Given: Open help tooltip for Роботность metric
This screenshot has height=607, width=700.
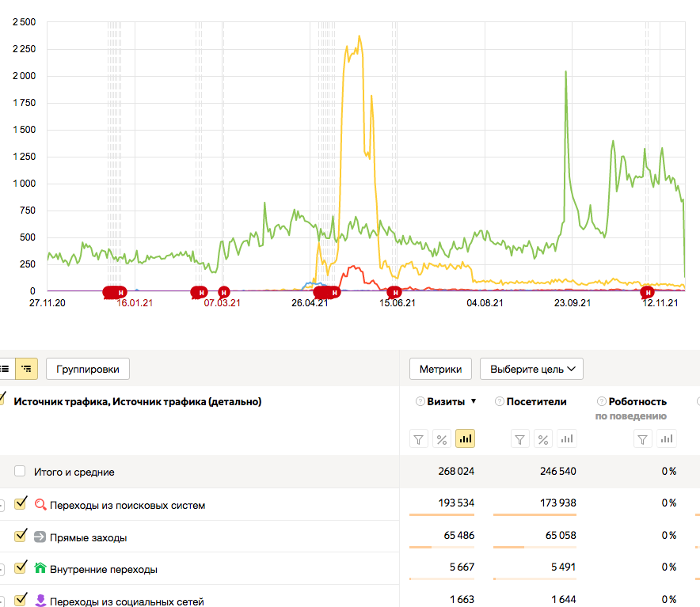Looking at the screenshot, I should pos(601,402).
